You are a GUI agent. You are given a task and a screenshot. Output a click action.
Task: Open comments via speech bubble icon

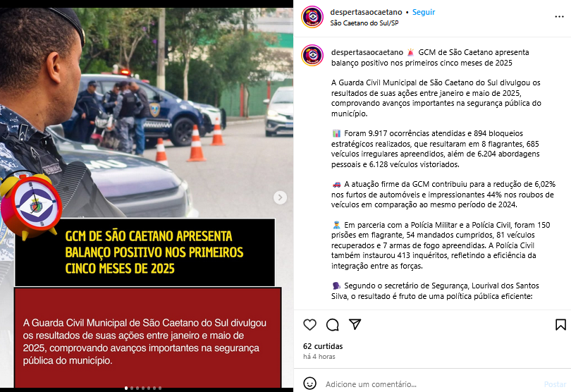[332, 324]
